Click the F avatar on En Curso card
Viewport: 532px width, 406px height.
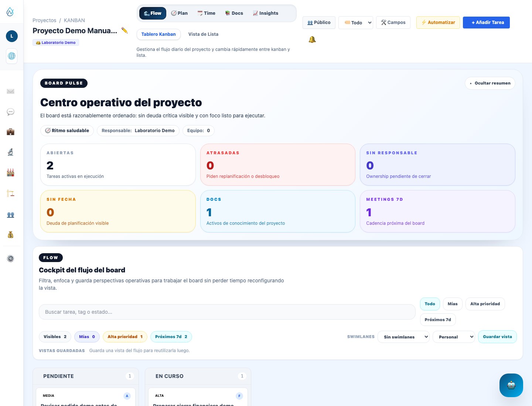click(x=239, y=396)
